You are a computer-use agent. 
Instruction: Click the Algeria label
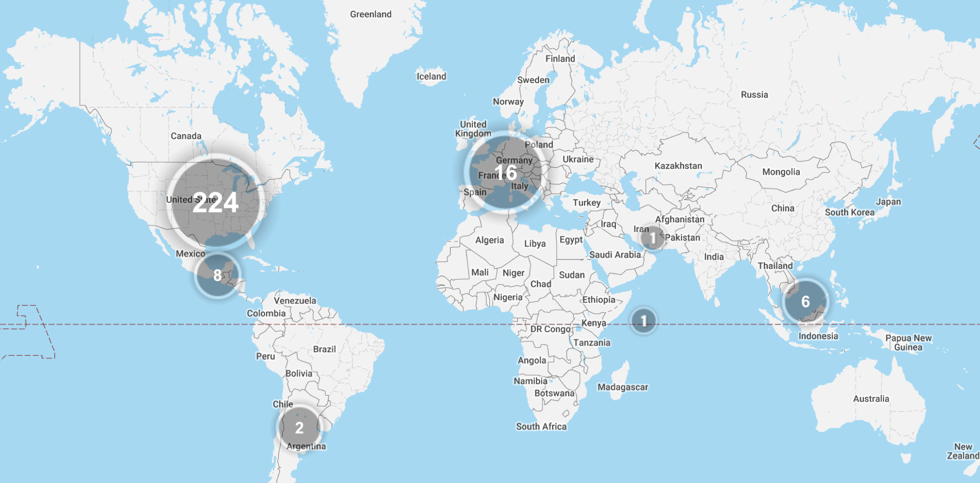[x=490, y=240]
